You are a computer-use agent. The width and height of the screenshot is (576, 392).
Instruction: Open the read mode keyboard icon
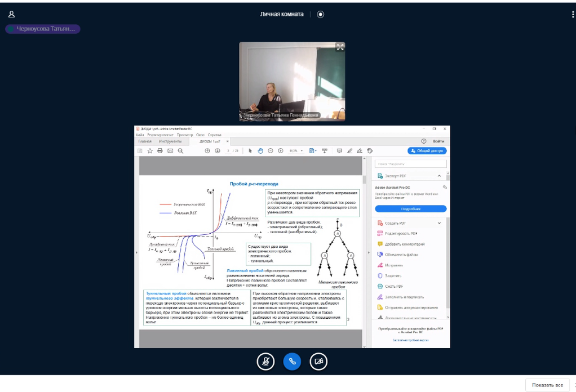tap(325, 151)
